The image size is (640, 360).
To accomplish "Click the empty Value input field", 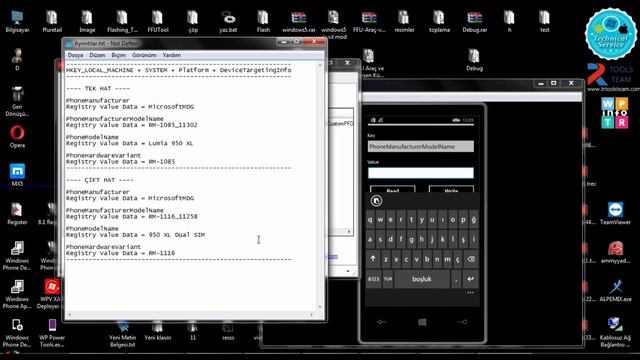I will [x=421, y=173].
